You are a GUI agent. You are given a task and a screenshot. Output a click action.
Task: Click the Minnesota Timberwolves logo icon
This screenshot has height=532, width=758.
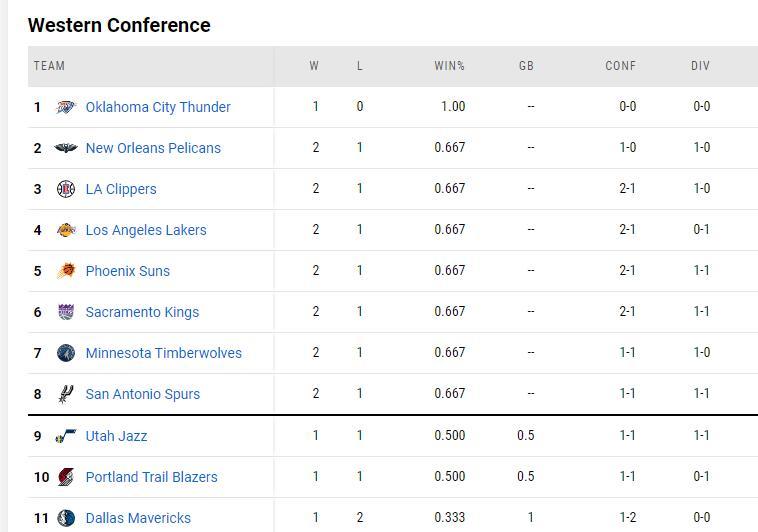(x=66, y=353)
